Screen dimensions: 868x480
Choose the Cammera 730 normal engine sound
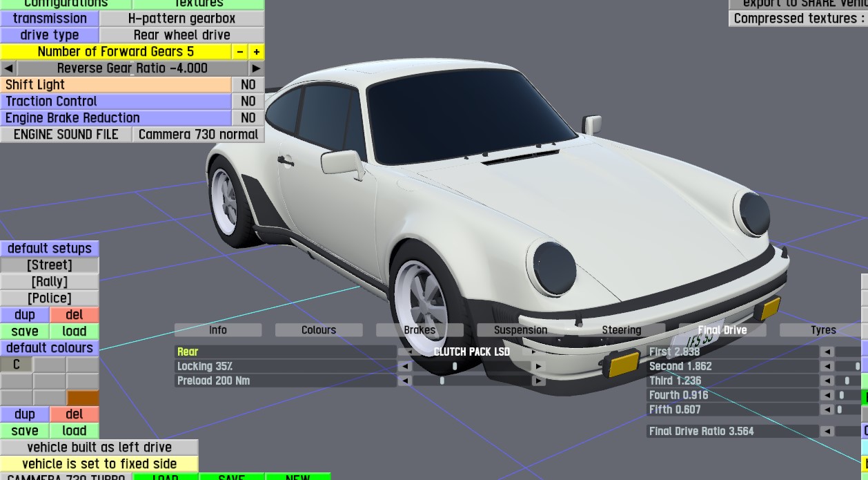199,135
